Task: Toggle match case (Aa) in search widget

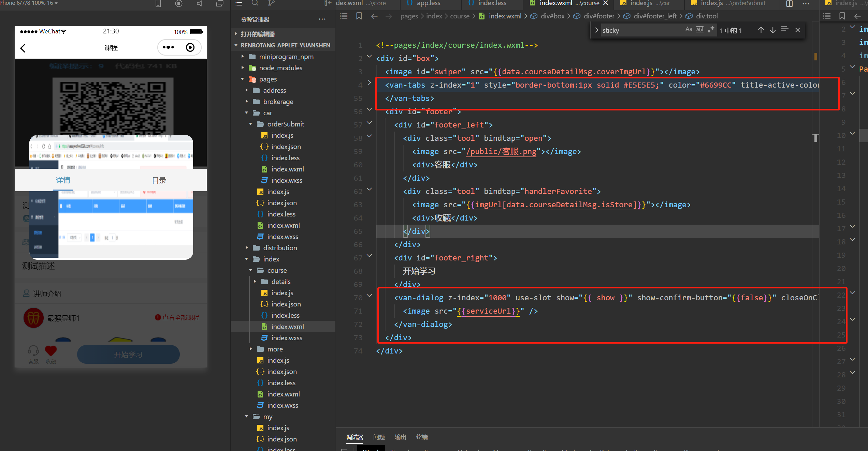Action: 689,30
